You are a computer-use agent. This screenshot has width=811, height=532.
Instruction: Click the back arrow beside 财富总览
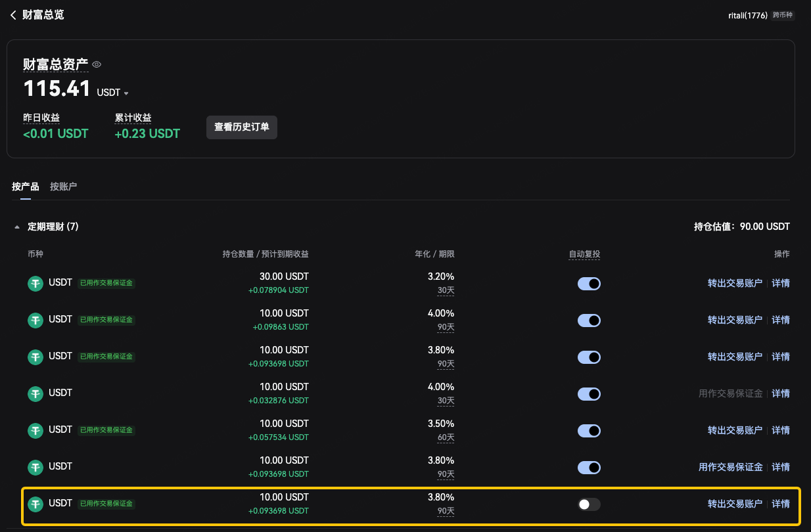[13, 14]
